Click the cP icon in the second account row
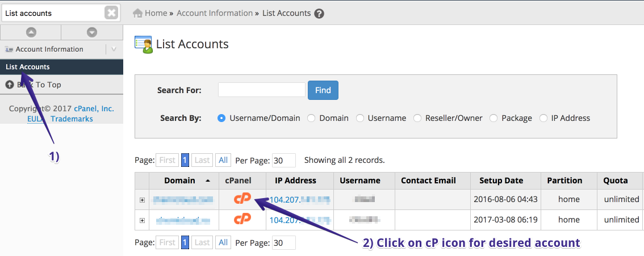 click(x=242, y=220)
